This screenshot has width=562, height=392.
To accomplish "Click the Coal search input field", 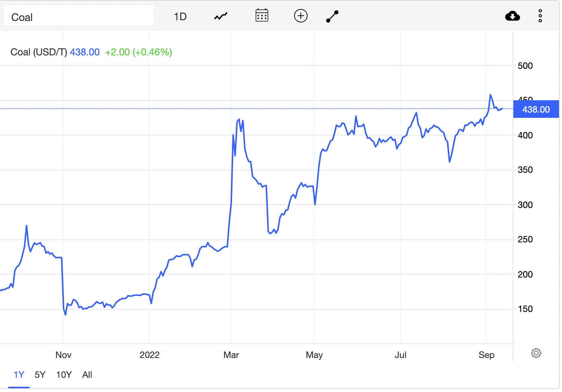I will tap(79, 16).
